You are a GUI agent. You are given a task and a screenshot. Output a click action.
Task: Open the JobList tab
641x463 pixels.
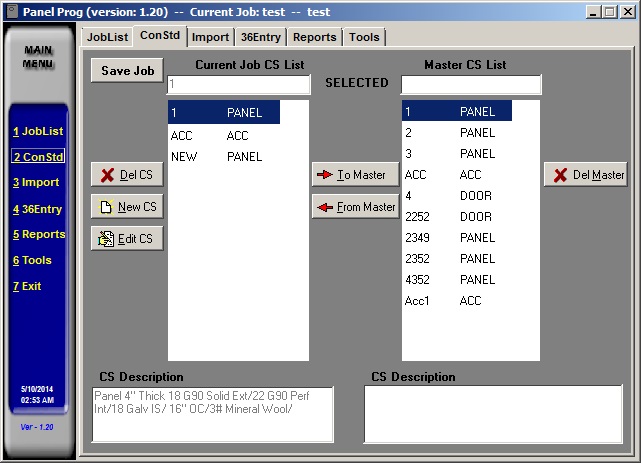[x=107, y=37]
